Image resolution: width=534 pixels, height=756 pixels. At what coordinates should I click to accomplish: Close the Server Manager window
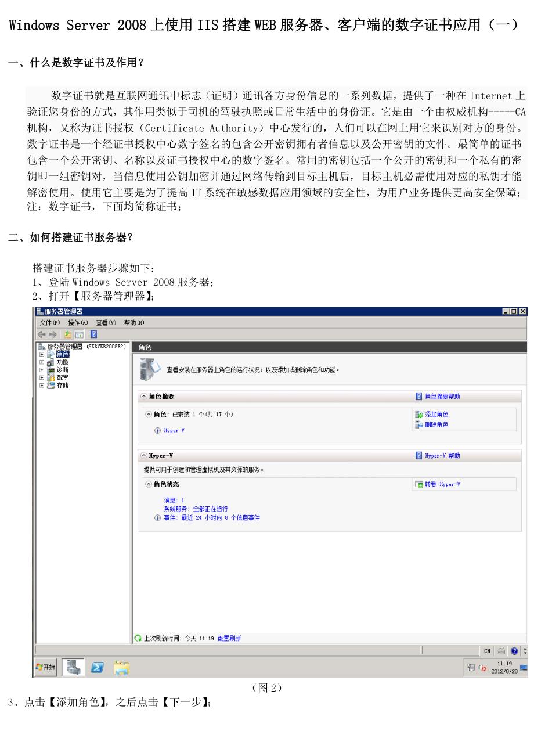click(523, 312)
